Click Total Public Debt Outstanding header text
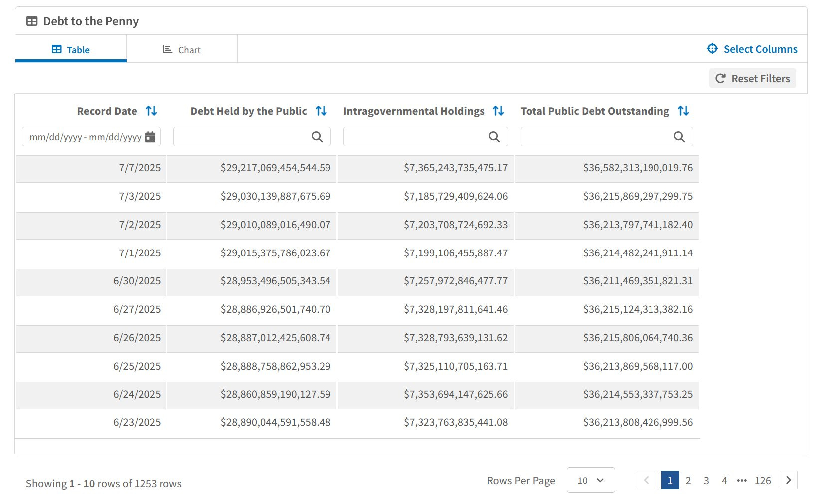814x504 pixels. tap(595, 111)
